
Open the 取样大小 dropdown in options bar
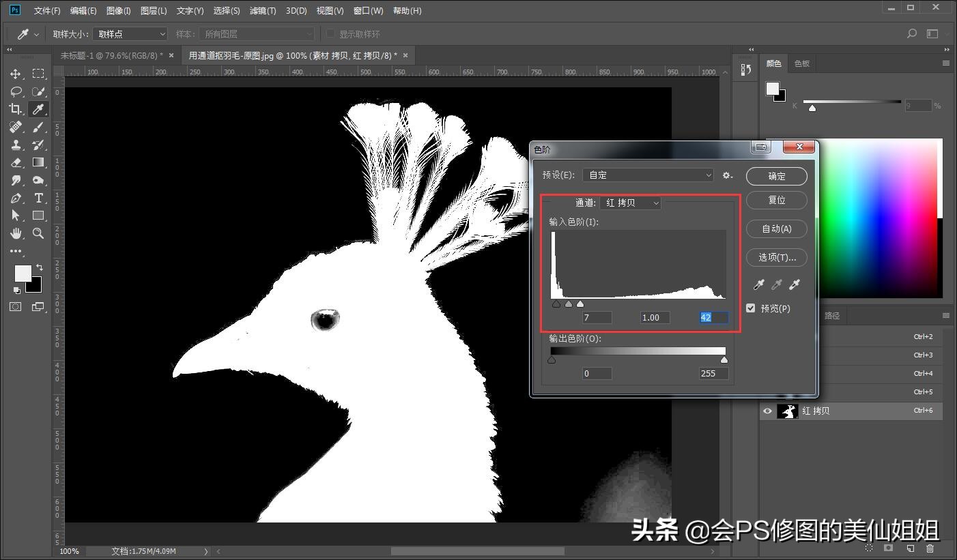point(130,33)
